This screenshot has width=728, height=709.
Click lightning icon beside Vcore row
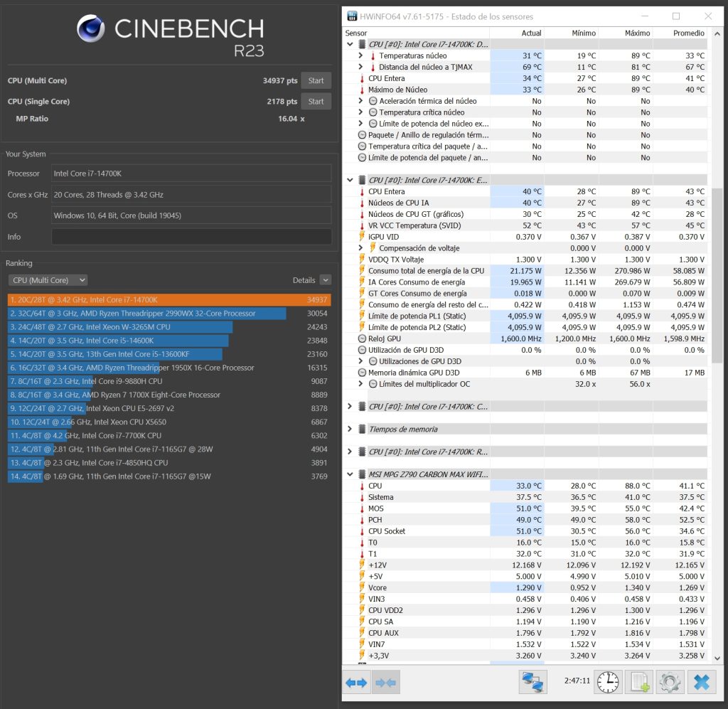click(x=362, y=587)
